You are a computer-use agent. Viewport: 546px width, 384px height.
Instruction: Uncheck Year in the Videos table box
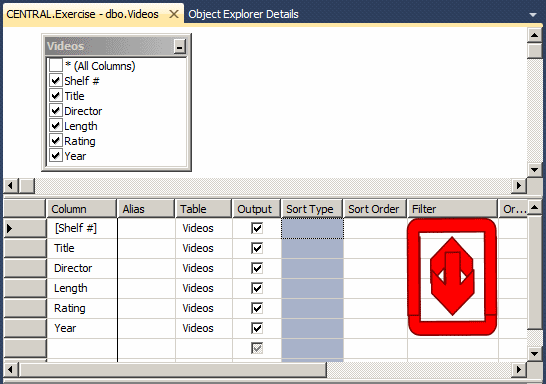[x=56, y=156]
